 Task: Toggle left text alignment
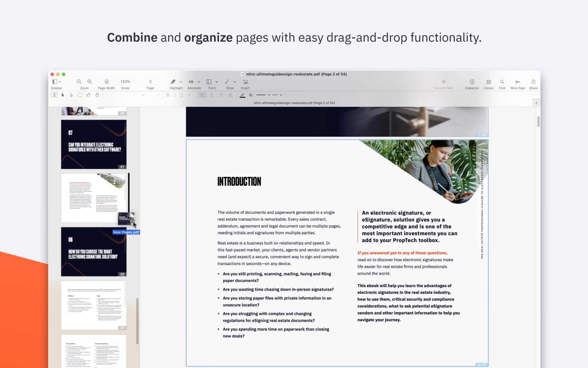202,95
